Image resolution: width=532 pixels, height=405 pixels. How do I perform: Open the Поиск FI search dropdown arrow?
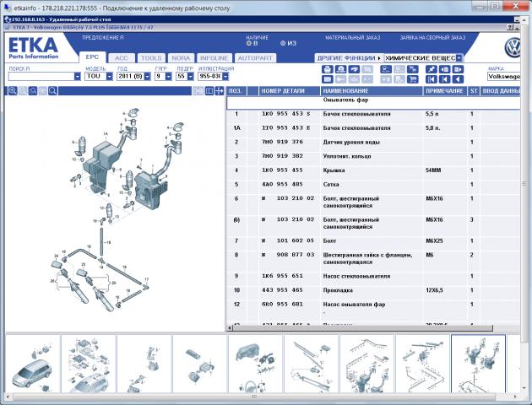[x=78, y=77]
